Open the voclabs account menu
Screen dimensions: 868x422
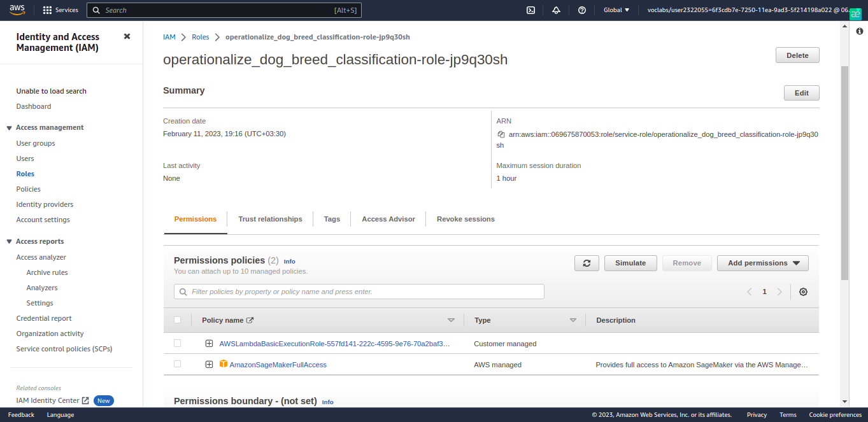[748, 10]
